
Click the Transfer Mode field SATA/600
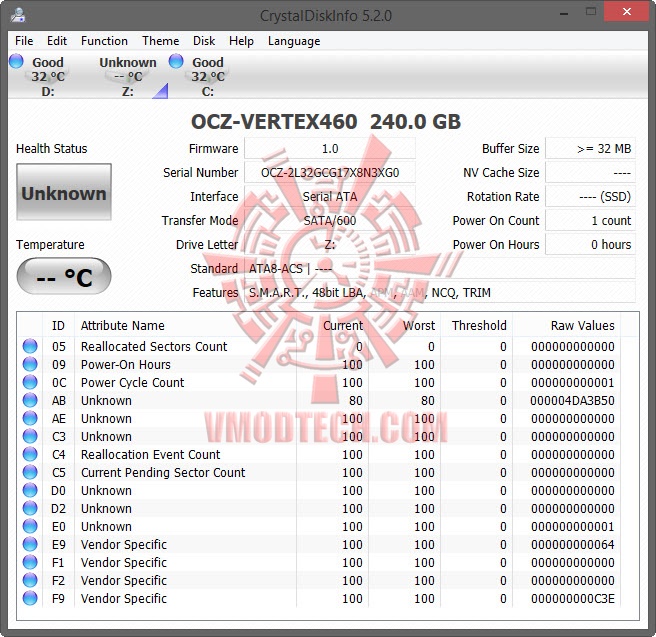pos(330,220)
